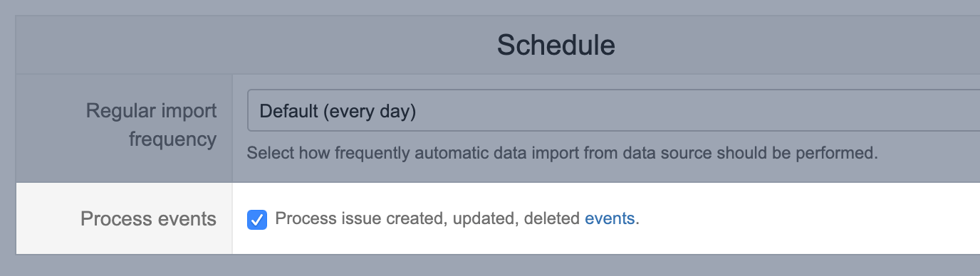Click the word 'frequency' in the left label

point(173,139)
